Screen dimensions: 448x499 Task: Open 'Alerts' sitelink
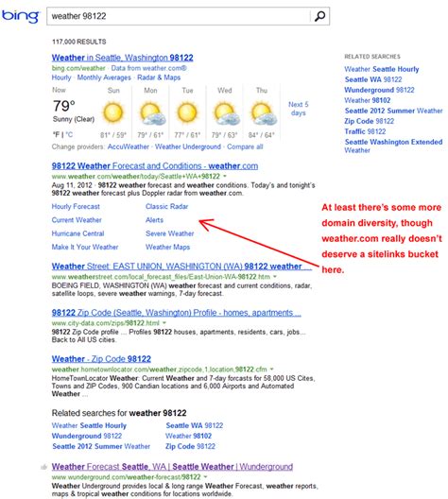pos(154,220)
